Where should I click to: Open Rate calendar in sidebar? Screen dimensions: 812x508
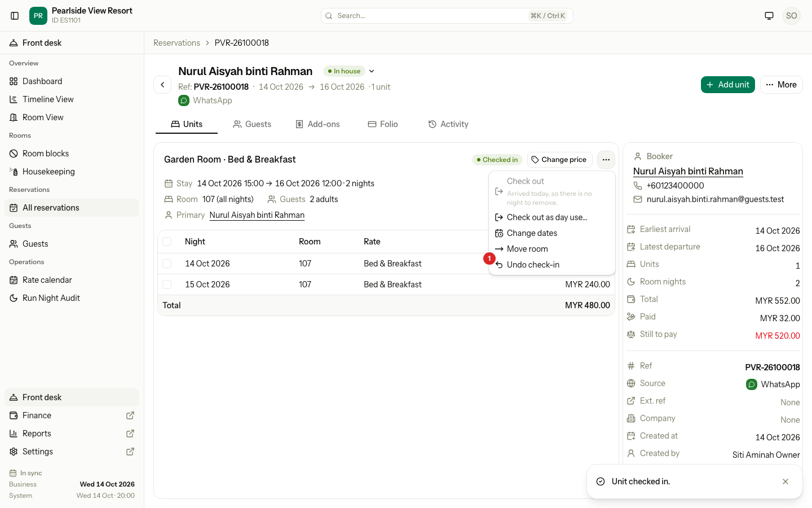coord(72,280)
